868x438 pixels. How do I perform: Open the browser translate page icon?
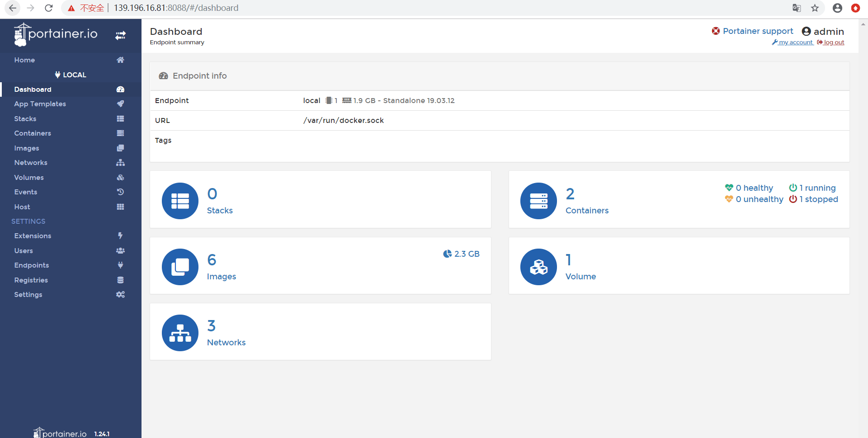point(797,8)
